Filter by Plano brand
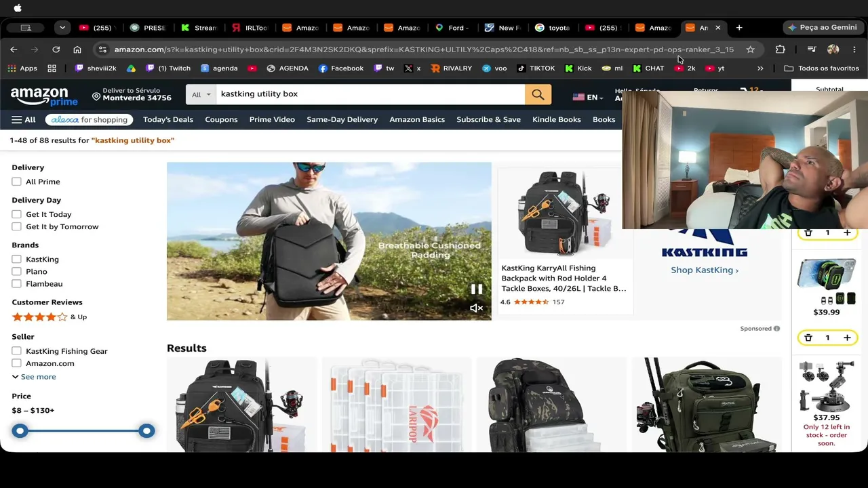 click(x=16, y=271)
